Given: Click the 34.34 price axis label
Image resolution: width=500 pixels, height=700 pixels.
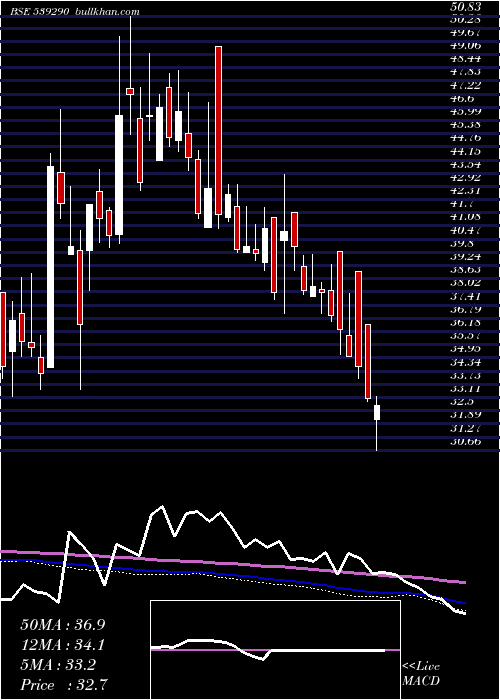Looking at the screenshot, I should pyautogui.click(x=465, y=362).
